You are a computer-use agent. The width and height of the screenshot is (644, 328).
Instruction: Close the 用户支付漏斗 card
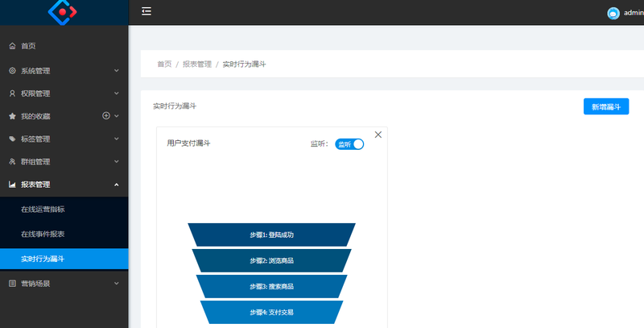378,135
